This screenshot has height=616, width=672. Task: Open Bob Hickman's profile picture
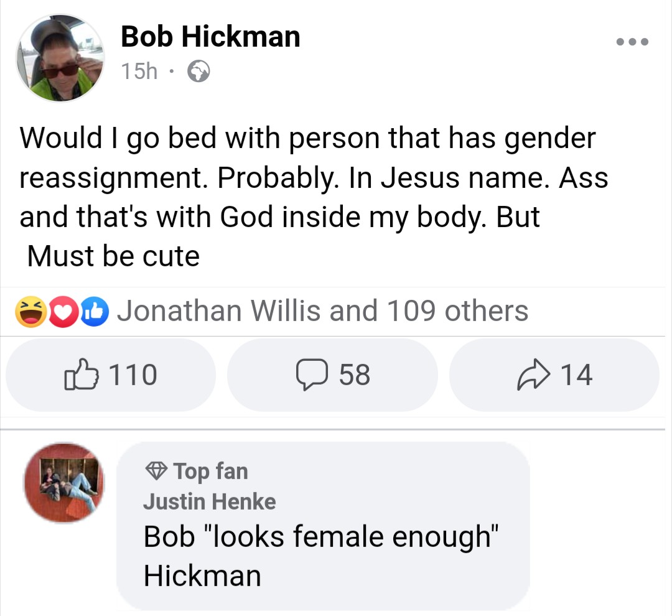click(x=60, y=58)
